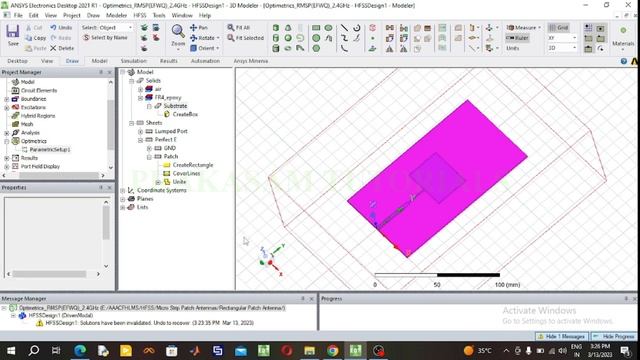
Task: Expand the Lumped Port sheet node
Action: 140,131
